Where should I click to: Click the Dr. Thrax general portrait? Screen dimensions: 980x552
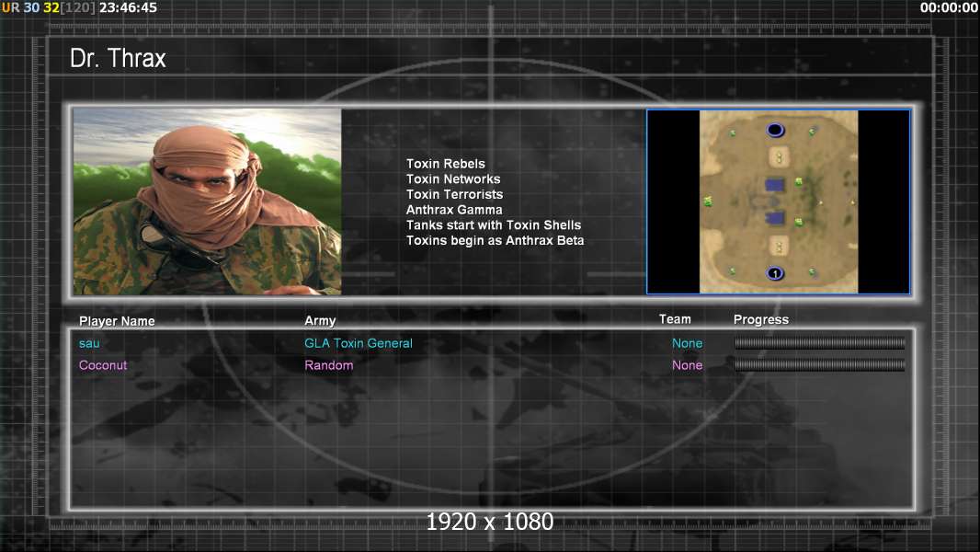coord(208,201)
